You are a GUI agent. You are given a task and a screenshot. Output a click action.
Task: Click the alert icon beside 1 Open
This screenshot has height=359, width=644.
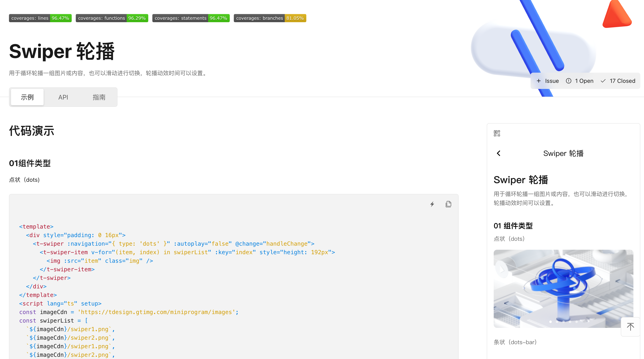pos(568,81)
